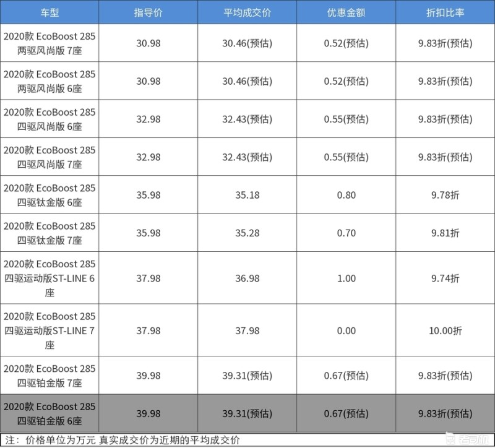Click 37.98 guide price for ST-LINE 6座

click(x=148, y=278)
